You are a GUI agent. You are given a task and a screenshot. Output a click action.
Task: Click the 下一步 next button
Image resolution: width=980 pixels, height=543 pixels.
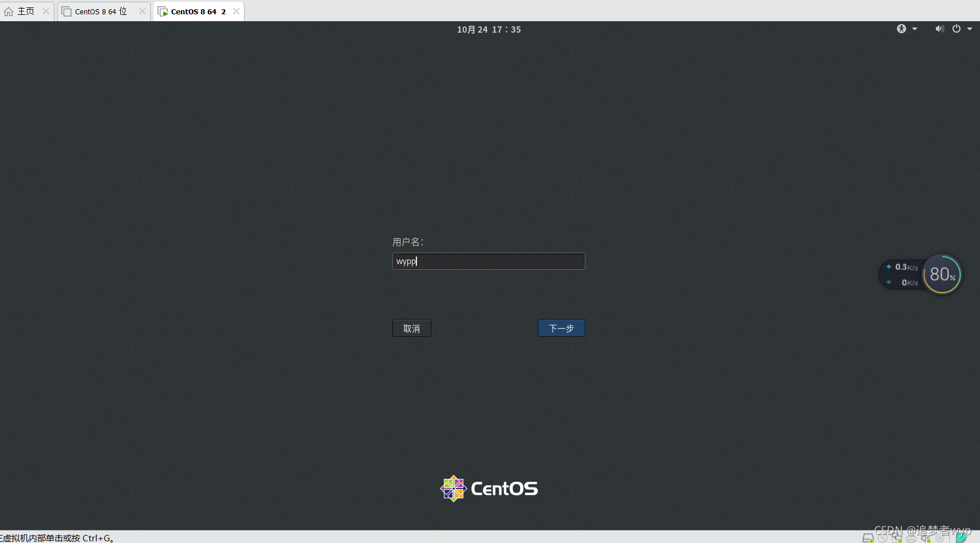coord(561,328)
